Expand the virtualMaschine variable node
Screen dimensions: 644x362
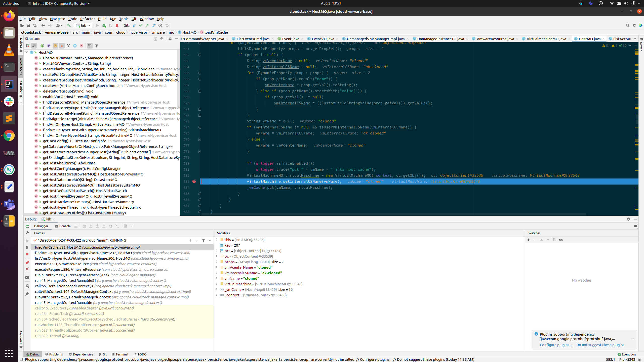point(217,284)
